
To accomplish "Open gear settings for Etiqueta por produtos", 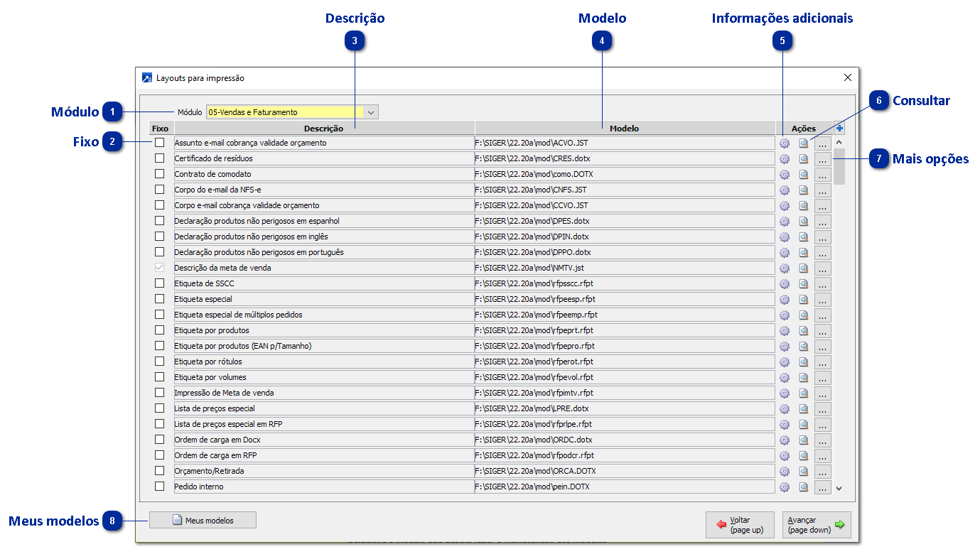I will click(x=785, y=331).
